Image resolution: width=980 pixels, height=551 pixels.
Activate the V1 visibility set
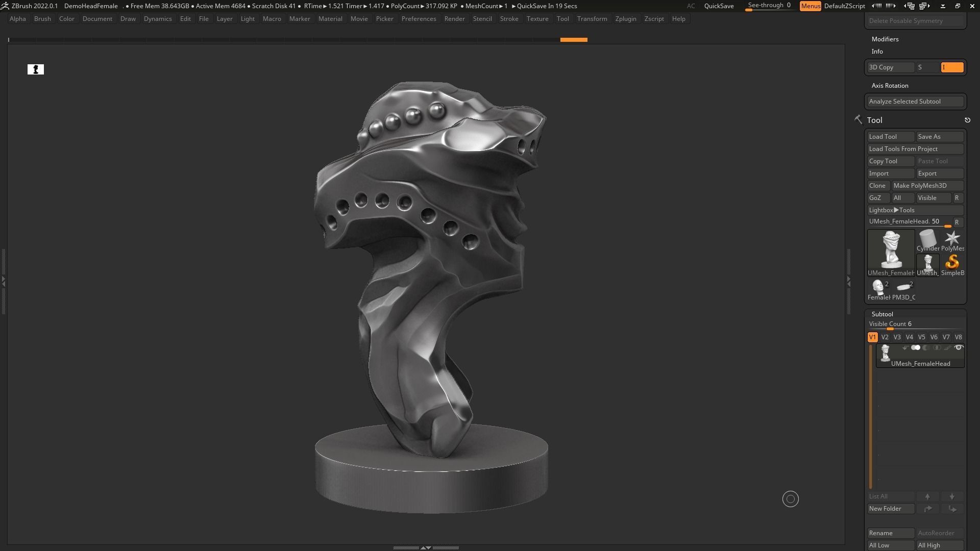tap(872, 337)
